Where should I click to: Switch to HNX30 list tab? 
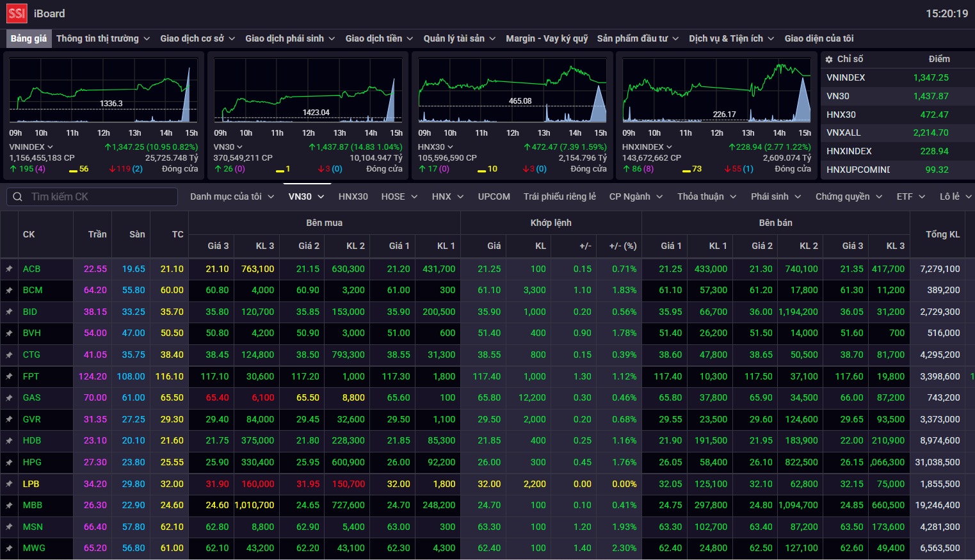(353, 196)
